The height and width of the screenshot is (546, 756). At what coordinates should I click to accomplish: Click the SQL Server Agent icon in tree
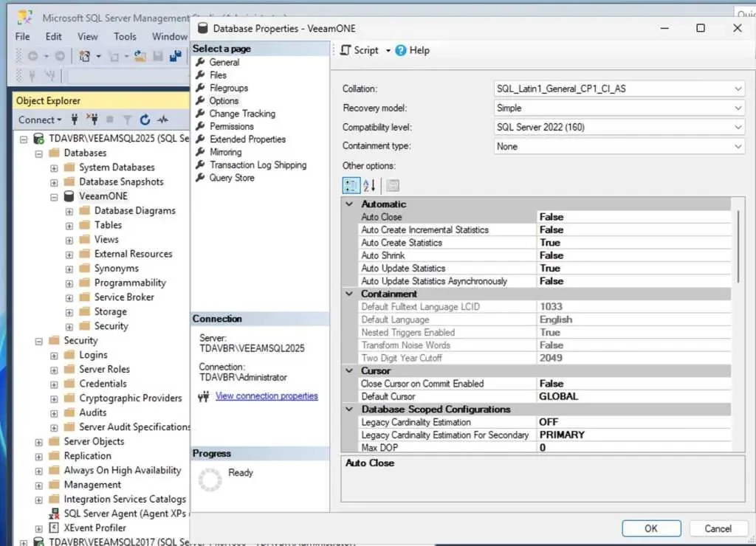54,514
